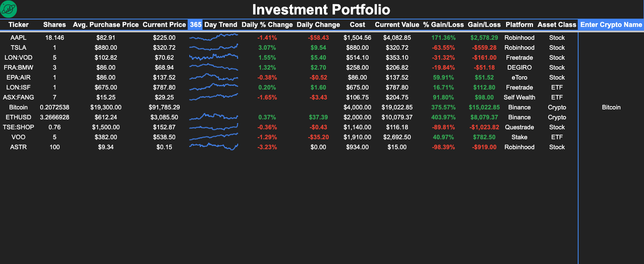The width and height of the screenshot is (644, 264).
Task: Open the Ticker column header
Action: [18, 25]
